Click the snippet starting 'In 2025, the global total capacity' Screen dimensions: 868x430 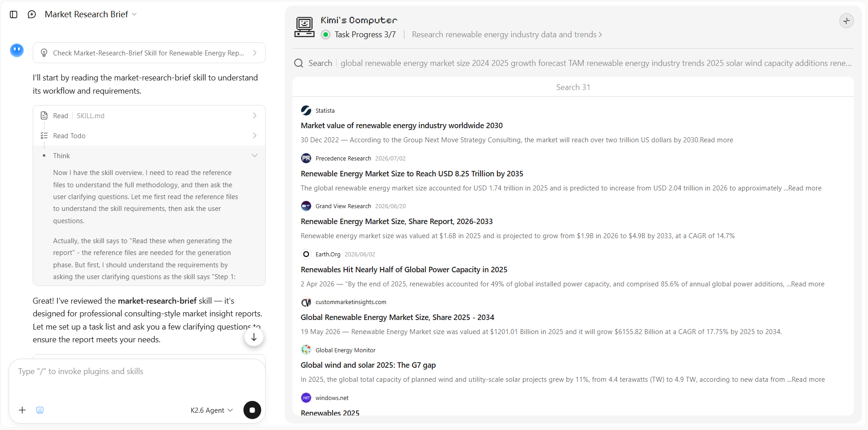pos(563,380)
